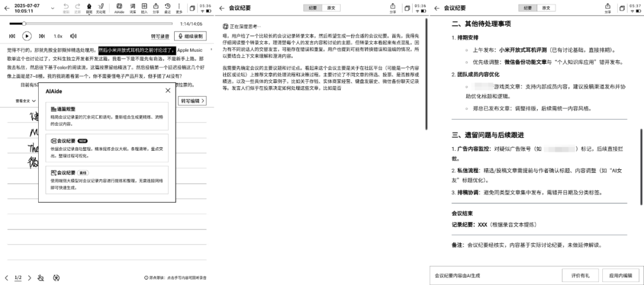Click the text 会议纪要内容由AI生成
Screen dimensions: 644x285
[x=457, y=275]
